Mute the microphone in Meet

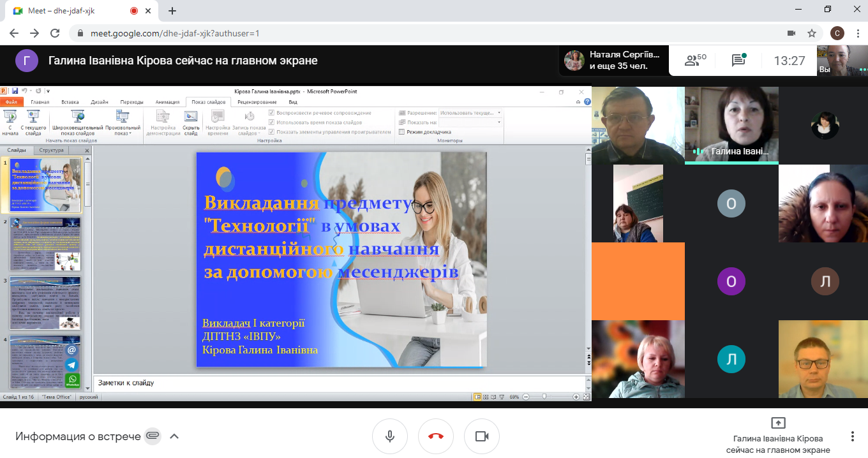(x=390, y=436)
